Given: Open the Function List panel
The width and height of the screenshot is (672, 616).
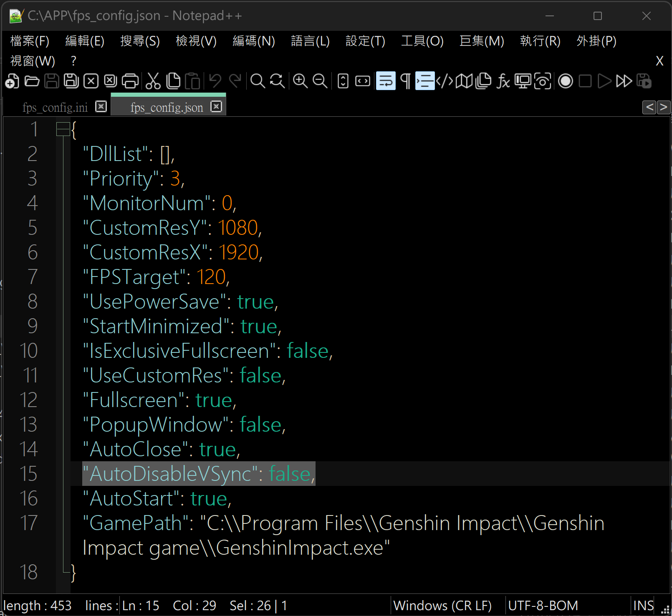Looking at the screenshot, I should [x=503, y=81].
